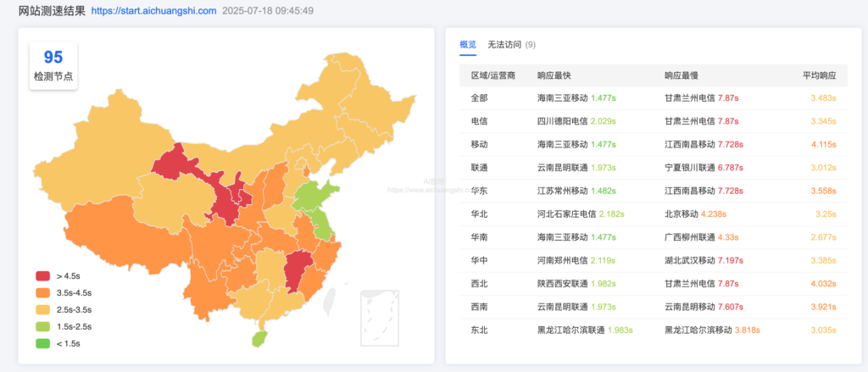Select red Jiangxi province on the map
The width and height of the screenshot is (868, 372).
coord(298,271)
